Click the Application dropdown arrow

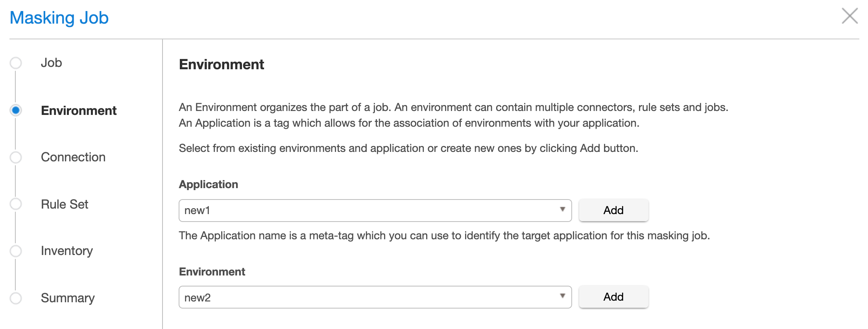(x=562, y=210)
